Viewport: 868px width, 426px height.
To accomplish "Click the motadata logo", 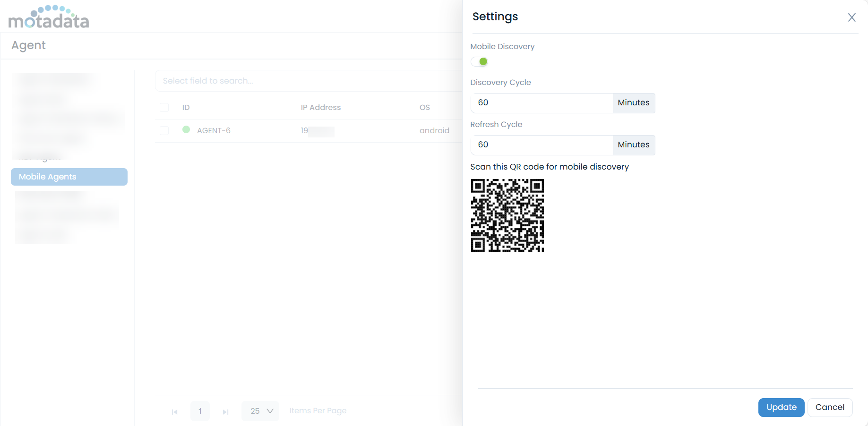I will [49, 17].
